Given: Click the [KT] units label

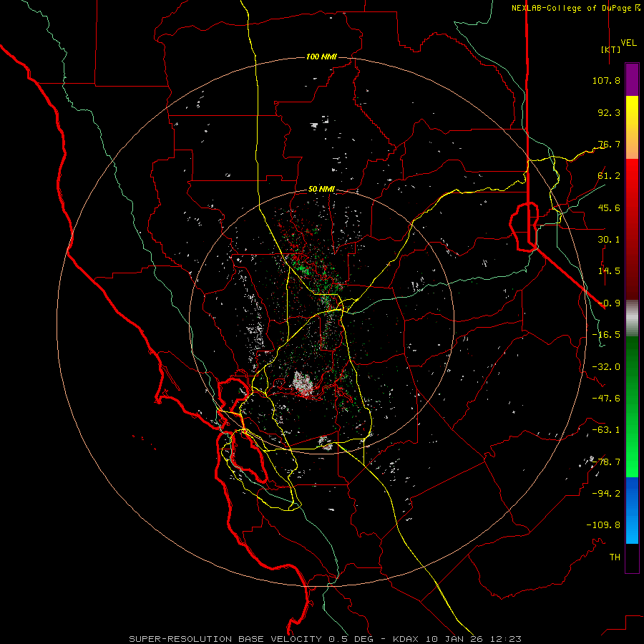Looking at the screenshot, I should 611,49.
